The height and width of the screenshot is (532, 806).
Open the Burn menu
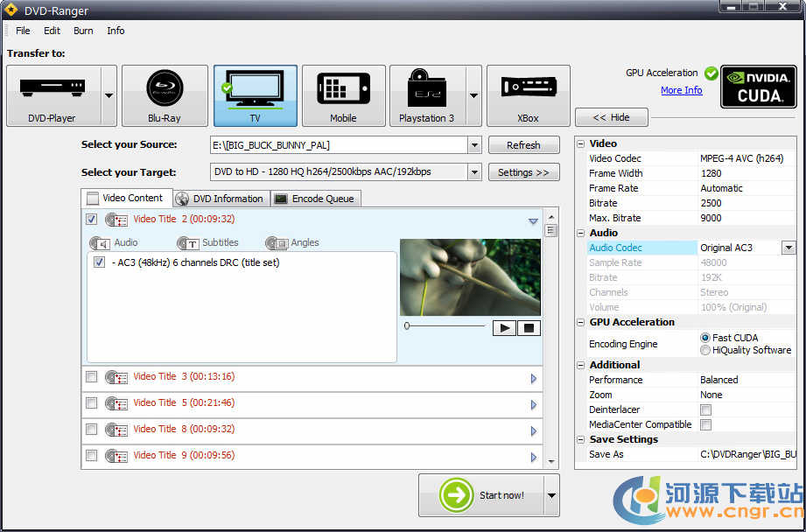click(x=83, y=31)
